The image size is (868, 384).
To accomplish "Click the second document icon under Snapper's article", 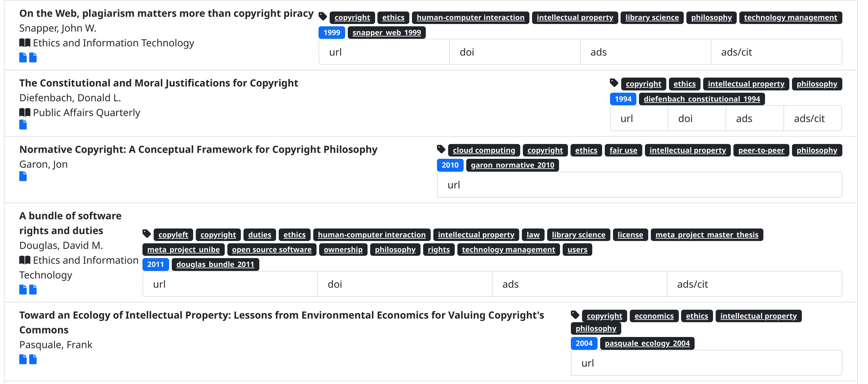I will coord(33,57).
